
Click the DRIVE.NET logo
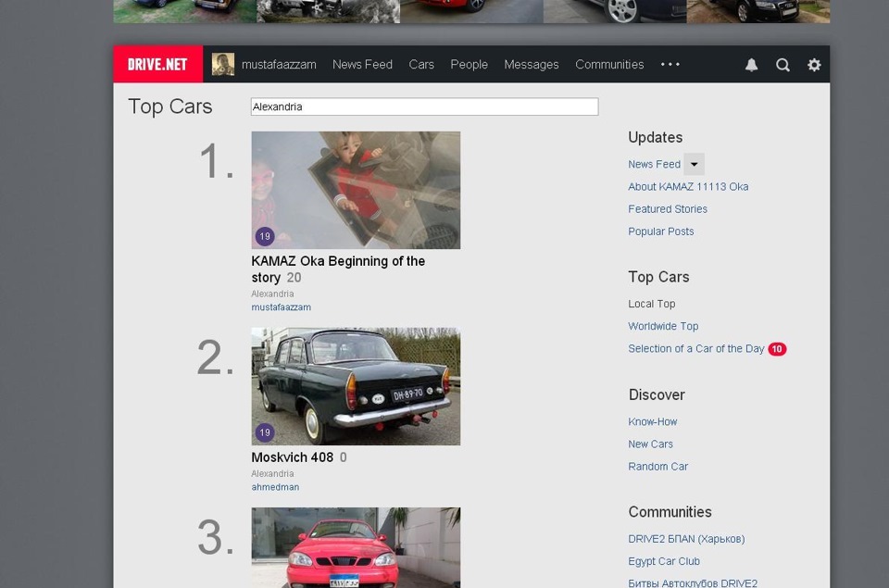(x=157, y=63)
